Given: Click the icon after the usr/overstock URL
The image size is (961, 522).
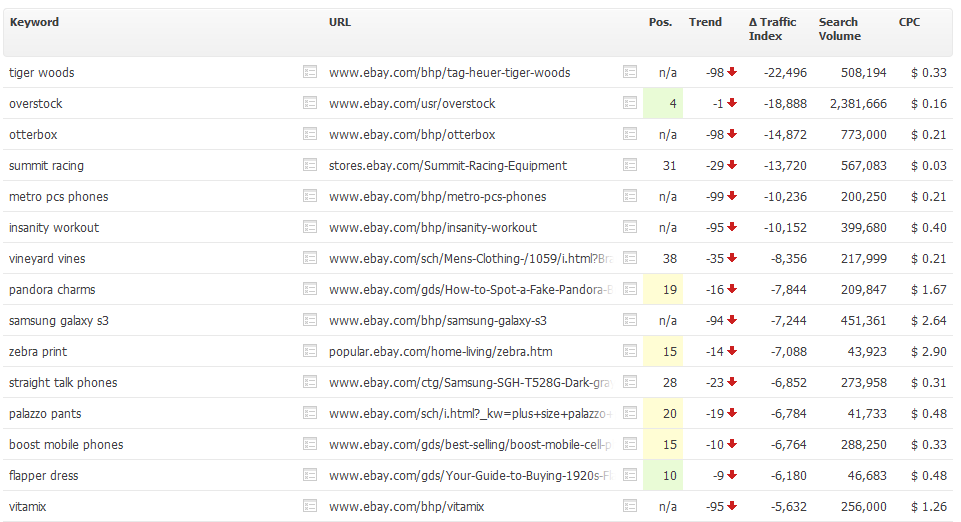Looking at the screenshot, I should 629,103.
